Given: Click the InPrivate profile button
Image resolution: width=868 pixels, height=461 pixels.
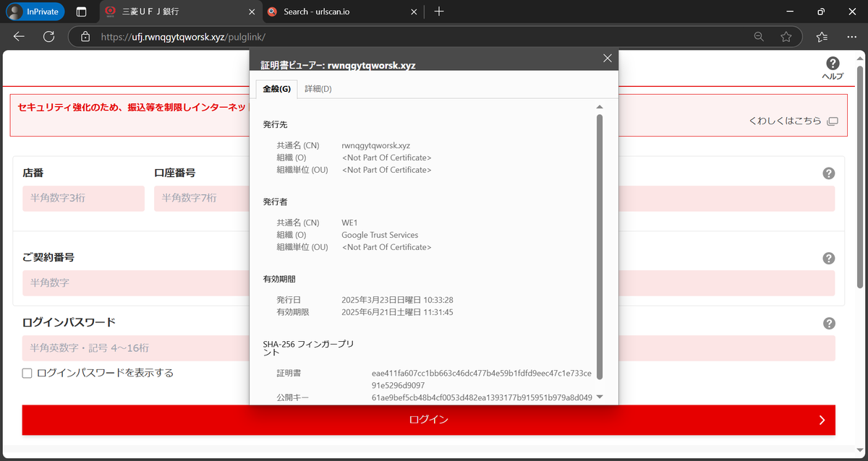Looking at the screenshot, I should click(x=35, y=12).
